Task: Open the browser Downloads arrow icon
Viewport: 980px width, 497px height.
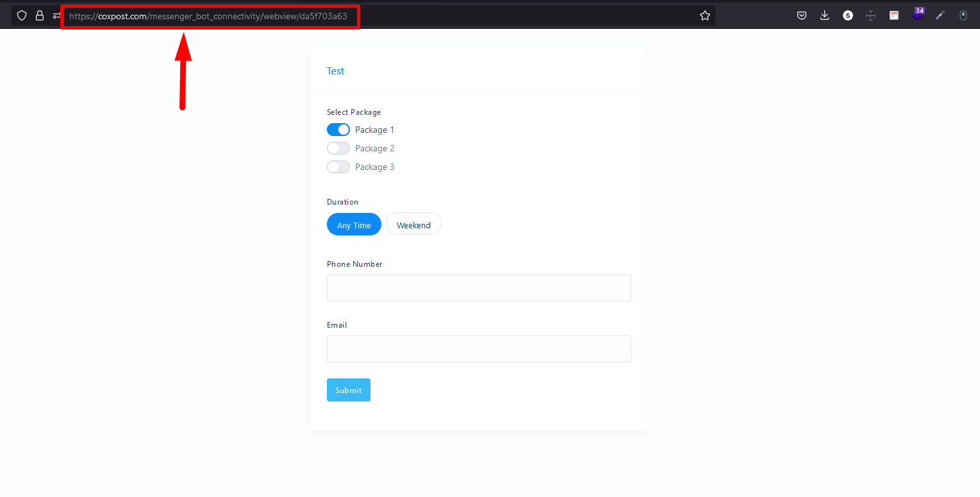Action: (825, 15)
